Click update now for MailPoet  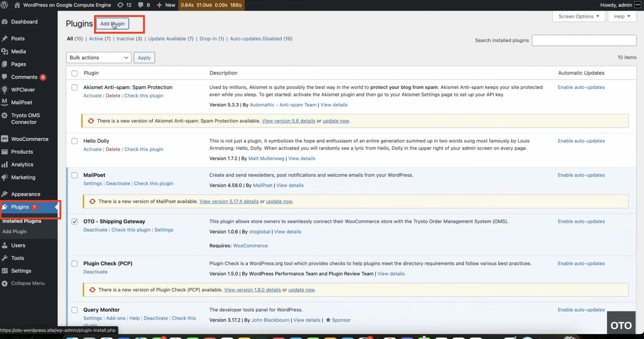(x=279, y=201)
